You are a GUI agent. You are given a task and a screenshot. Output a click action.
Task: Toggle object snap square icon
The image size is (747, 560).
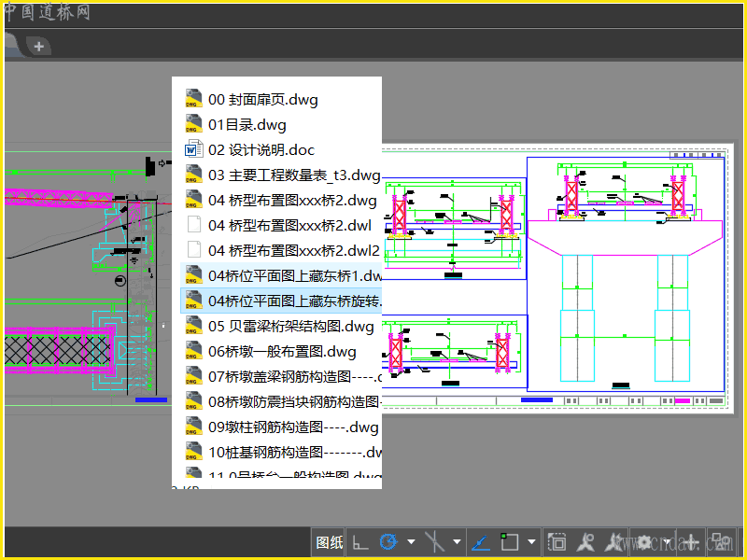tap(510, 541)
